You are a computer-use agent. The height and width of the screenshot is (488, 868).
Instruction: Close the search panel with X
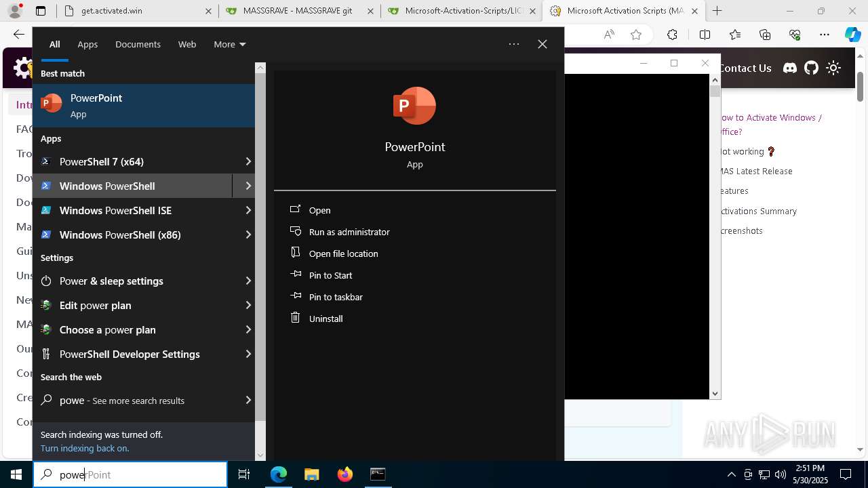[542, 44]
